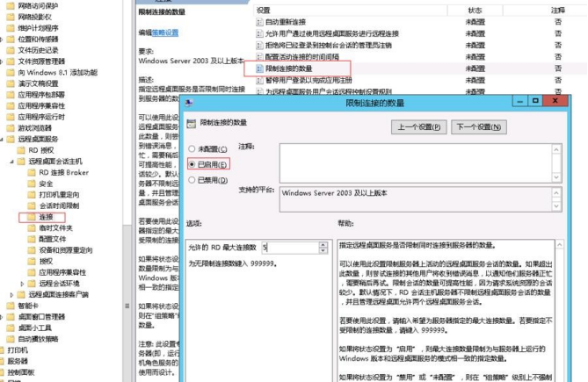Click the 自动重新连接 policy icon
The image size is (588, 382).
[259, 22]
